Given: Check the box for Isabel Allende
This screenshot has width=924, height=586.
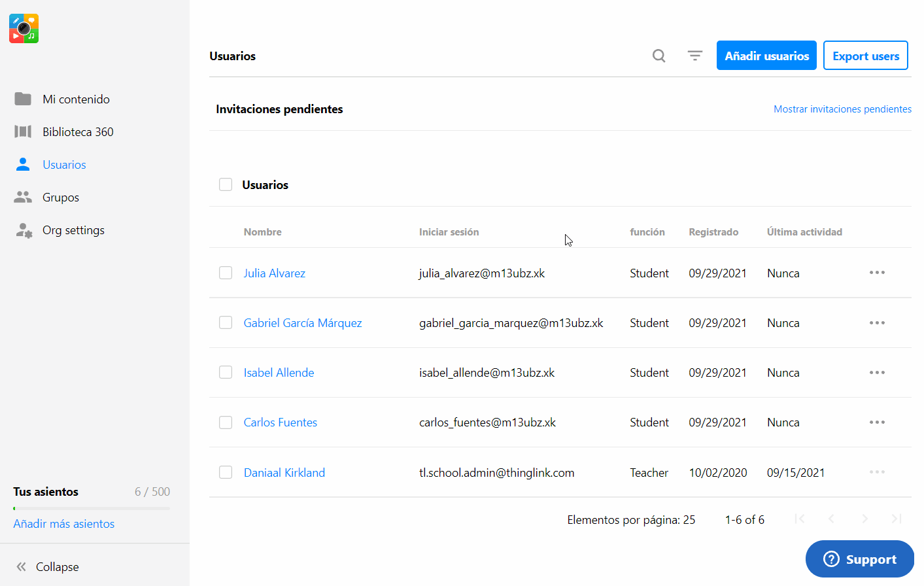Looking at the screenshot, I should (x=226, y=372).
